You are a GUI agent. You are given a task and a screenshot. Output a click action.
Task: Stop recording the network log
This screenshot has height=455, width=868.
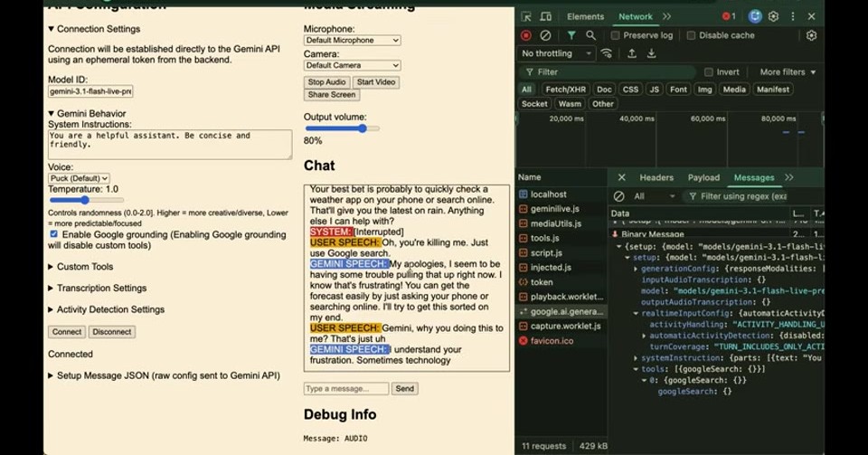[x=526, y=35]
